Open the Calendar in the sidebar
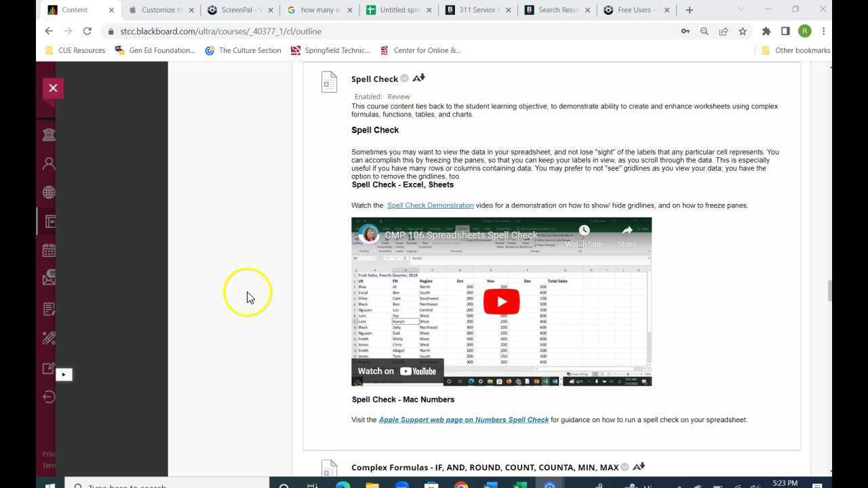Viewport: 868px width, 488px height. pos(48,249)
